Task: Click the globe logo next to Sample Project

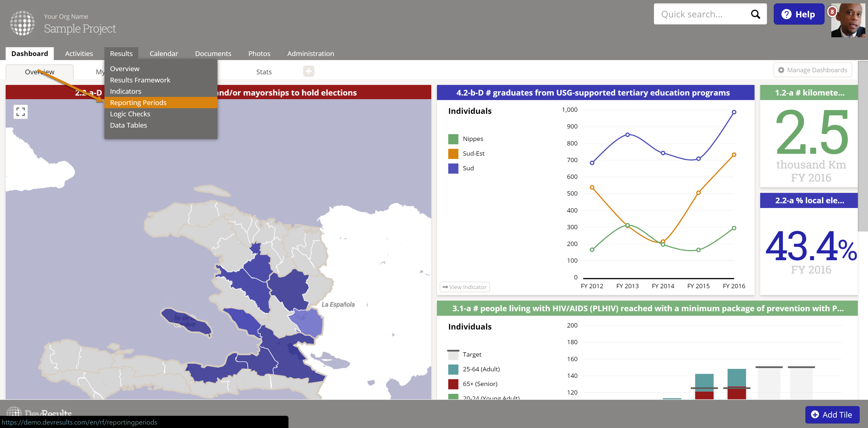Action: (22, 23)
